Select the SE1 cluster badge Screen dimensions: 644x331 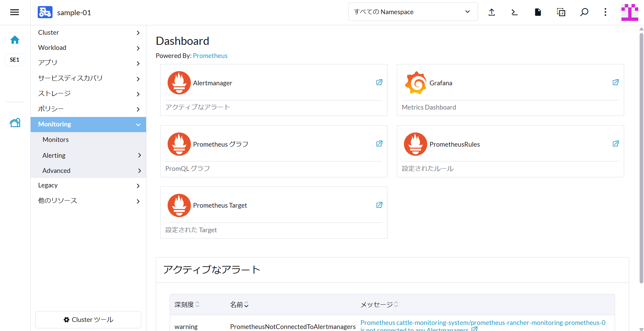coord(14,60)
